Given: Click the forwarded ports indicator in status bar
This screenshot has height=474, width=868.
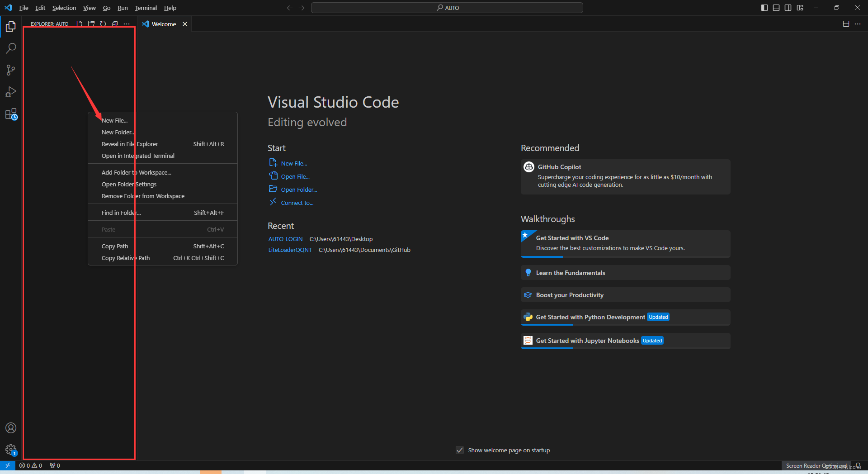Looking at the screenshot, I should click(55, 465).
